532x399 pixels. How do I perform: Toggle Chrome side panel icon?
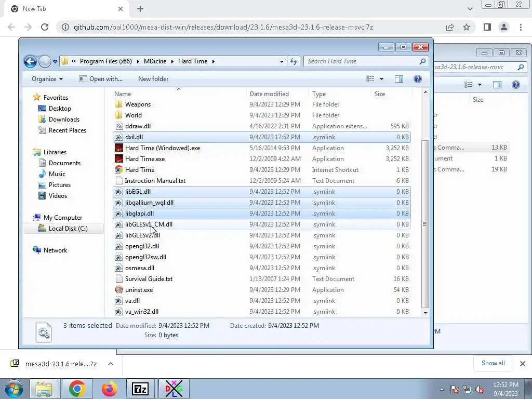pos(487,27)
